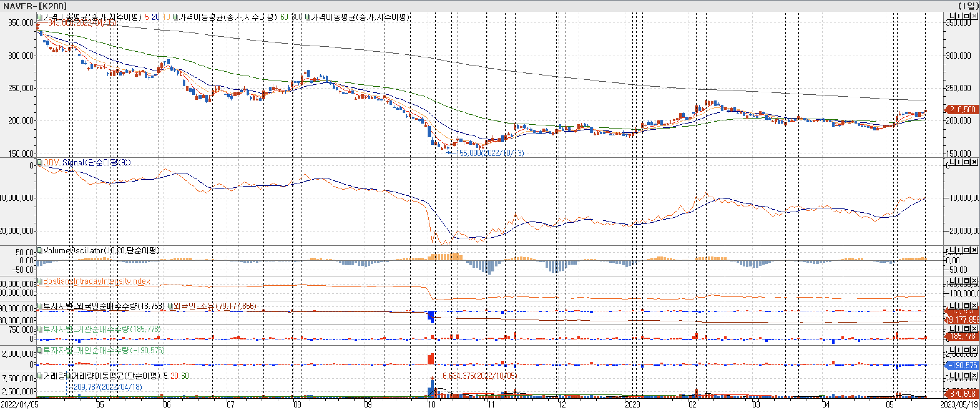The image size is (980, 410).
Task: Click the I button on VolumeOscillator panel
Action: pos(959,250)
